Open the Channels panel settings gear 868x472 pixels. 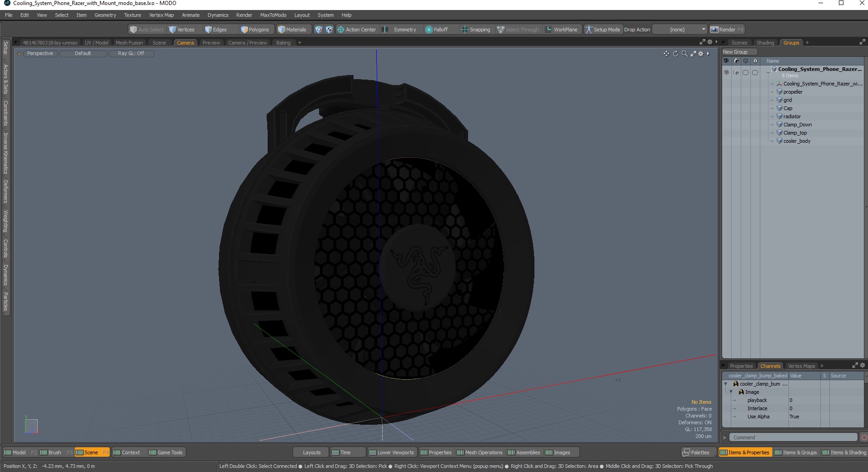862,366
